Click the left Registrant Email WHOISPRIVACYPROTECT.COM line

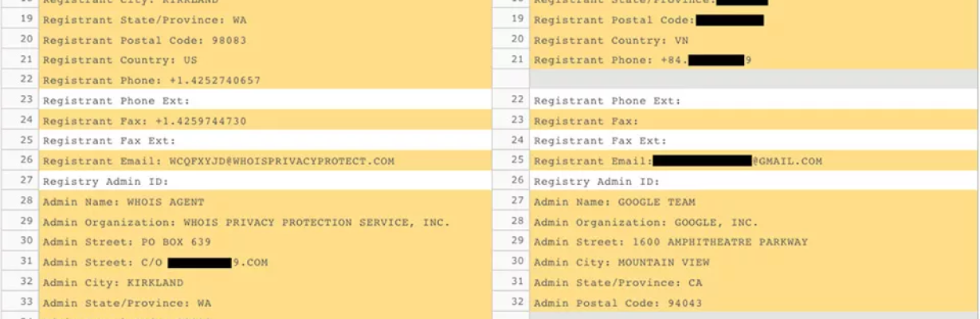(265, 160)
